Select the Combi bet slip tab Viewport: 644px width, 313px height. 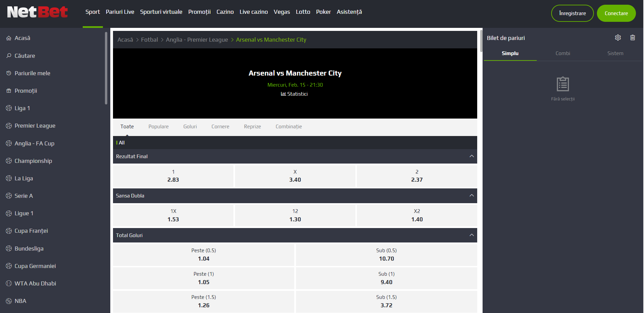(563, 53)
